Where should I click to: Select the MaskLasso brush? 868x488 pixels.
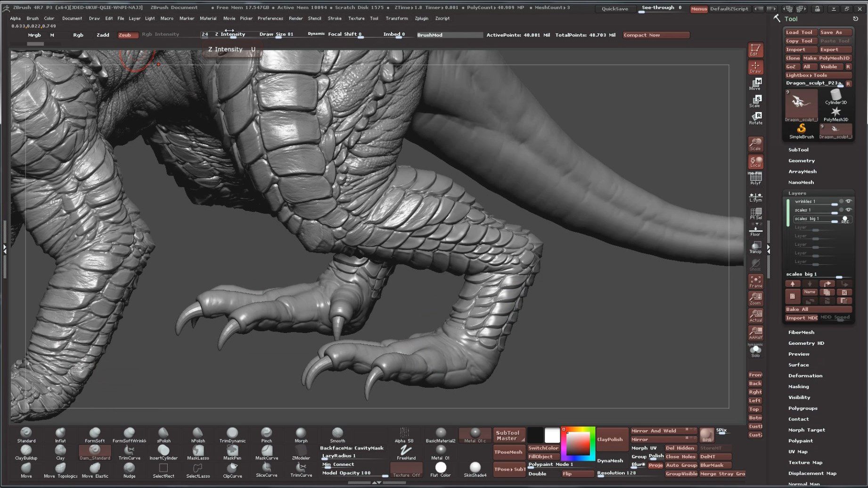(x=198, y=452)
